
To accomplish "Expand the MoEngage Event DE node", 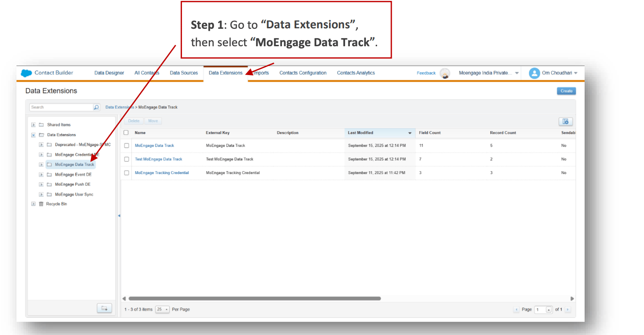I will (41, 175).
